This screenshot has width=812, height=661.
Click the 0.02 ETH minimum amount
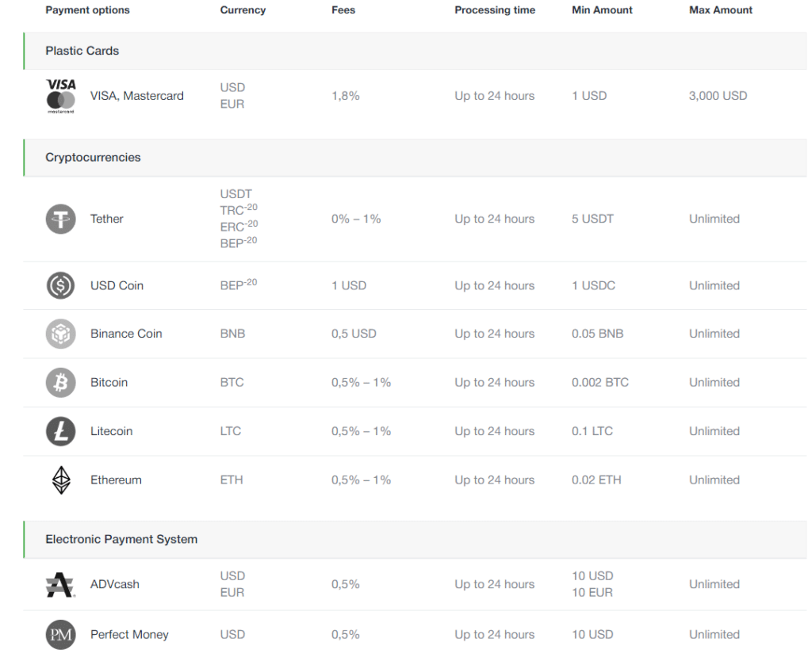pos(596,480)
